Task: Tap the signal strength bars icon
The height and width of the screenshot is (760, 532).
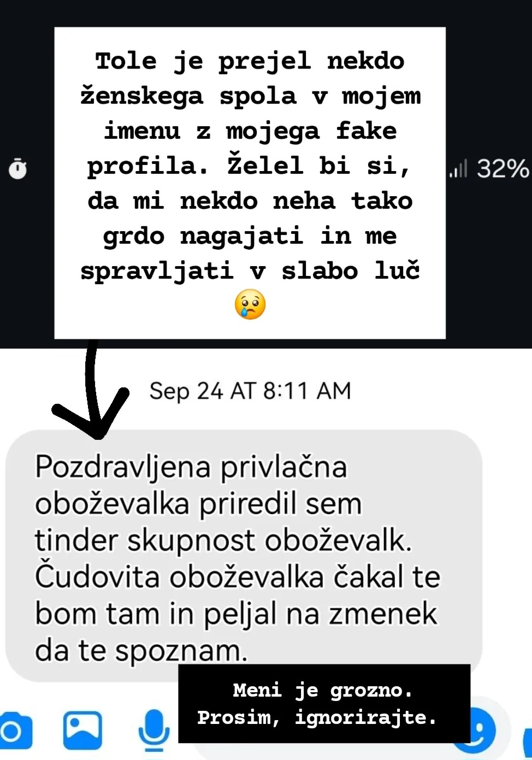Action: tap(458, 169)
